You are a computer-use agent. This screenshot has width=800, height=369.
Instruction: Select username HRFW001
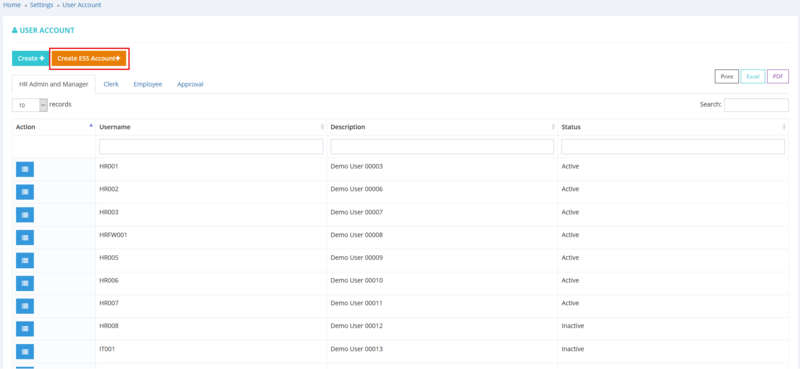click(x=113, y=235)
